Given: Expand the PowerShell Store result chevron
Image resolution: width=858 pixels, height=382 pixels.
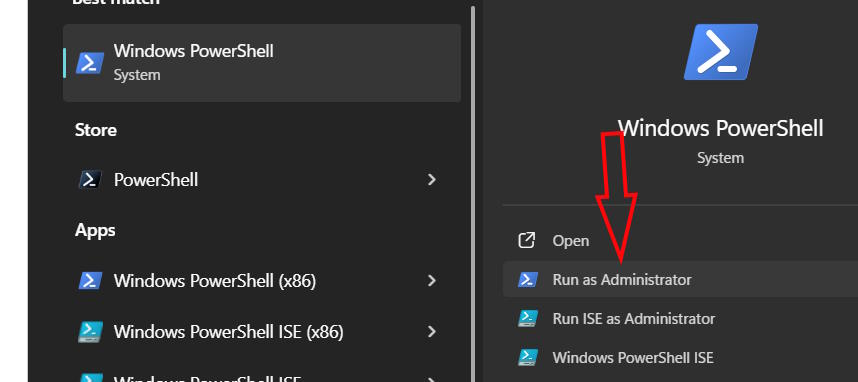Looking at the screenshot, I should point(432,180).
